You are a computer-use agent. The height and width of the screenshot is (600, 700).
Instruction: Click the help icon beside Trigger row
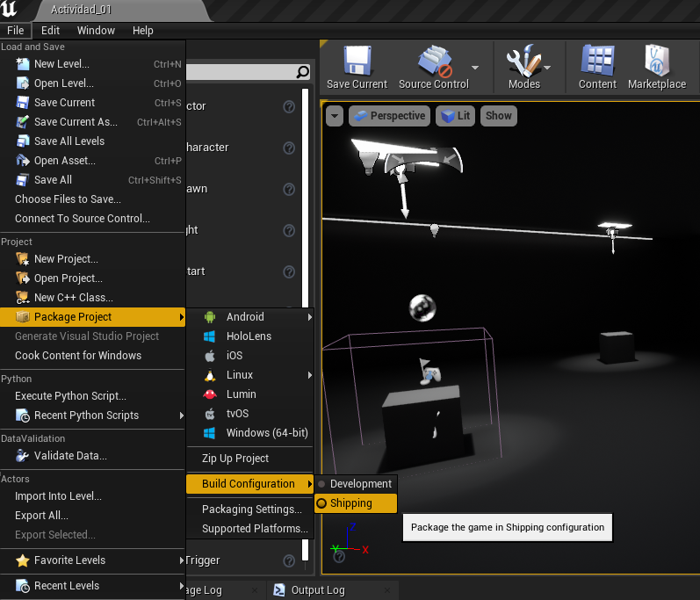coord(289,560)
